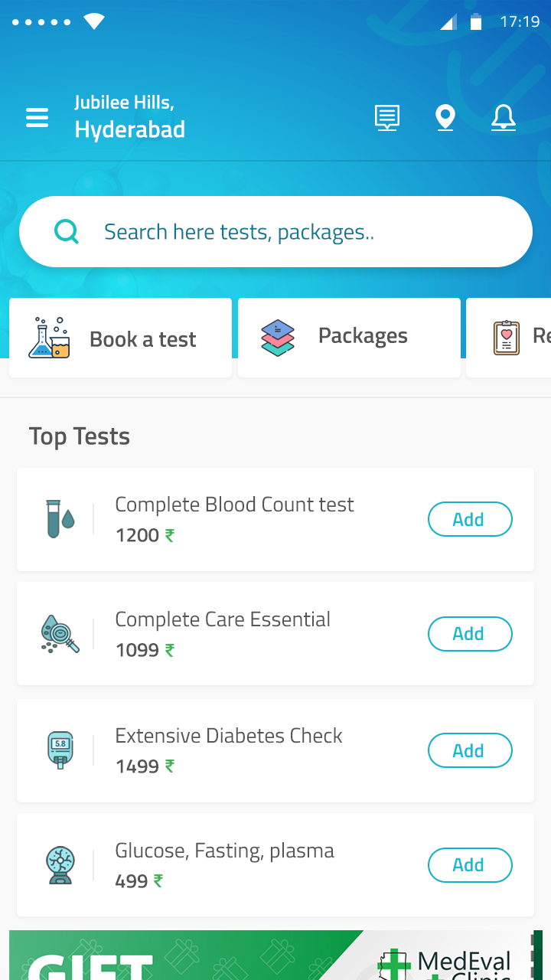Tap the search magnifier icon
Viewport: 551px width, 980px height.
coord(67,231)
